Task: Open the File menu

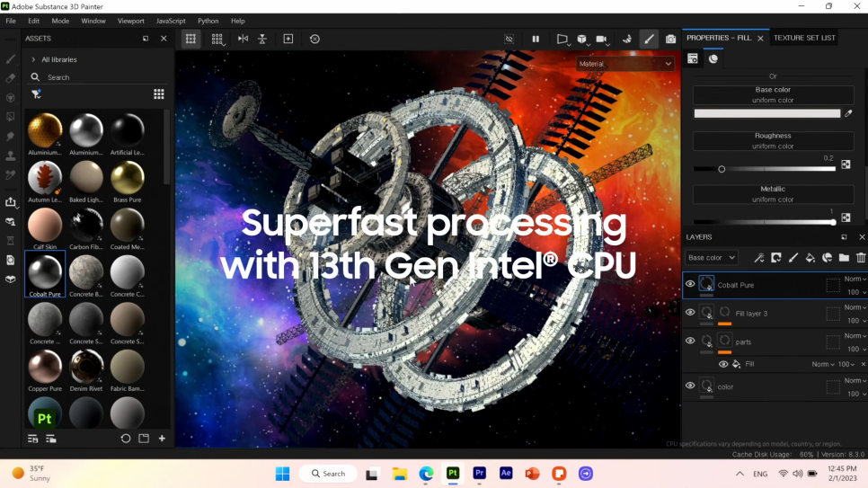Action: pos(11,21)
